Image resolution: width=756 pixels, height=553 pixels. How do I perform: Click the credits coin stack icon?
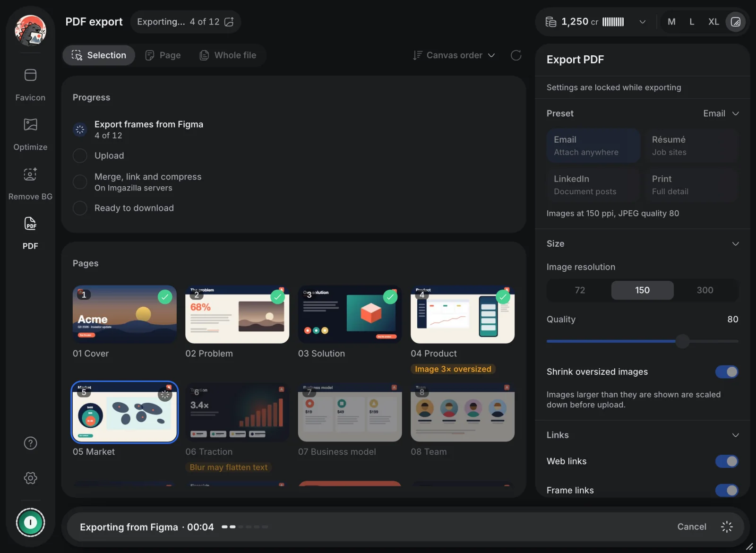(x=551, y=22)
